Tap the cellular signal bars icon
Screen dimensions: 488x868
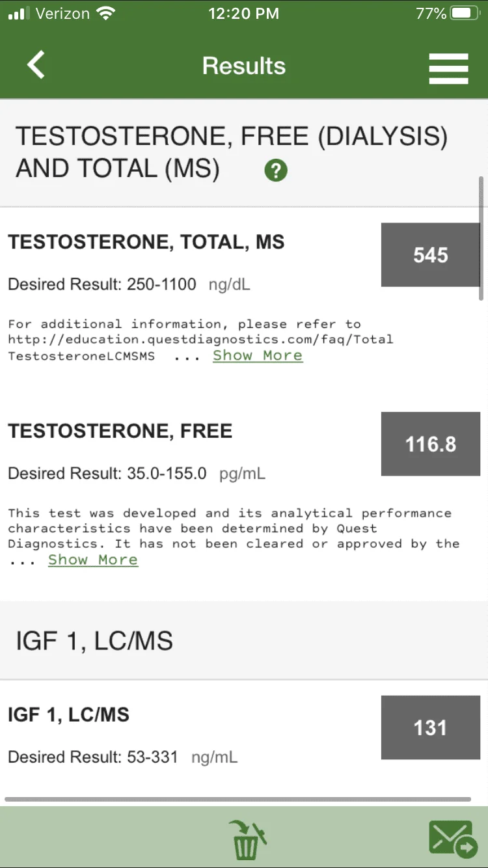point(20,14)
